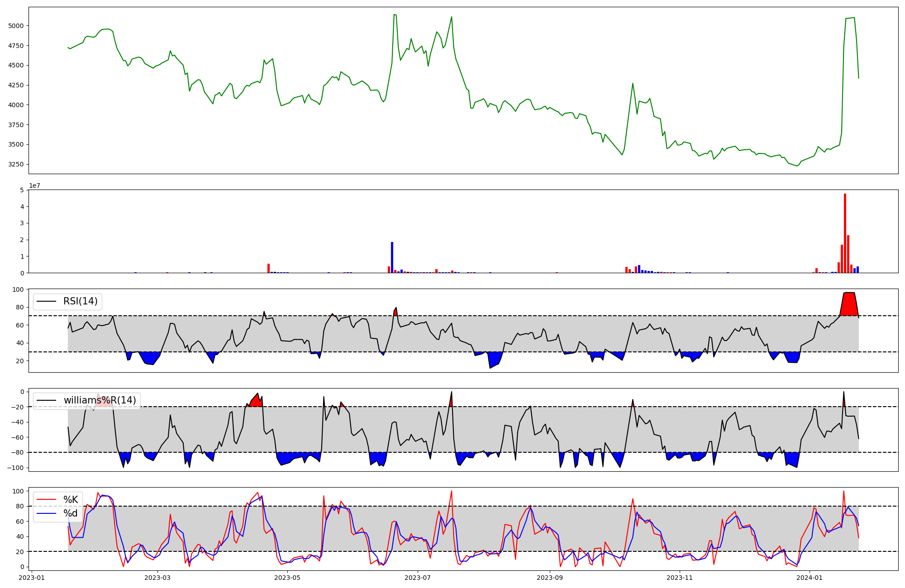Select the 2024-01 x-axis date label
Image resolution: width=905 pixels, height=588 pixels.
809,577
